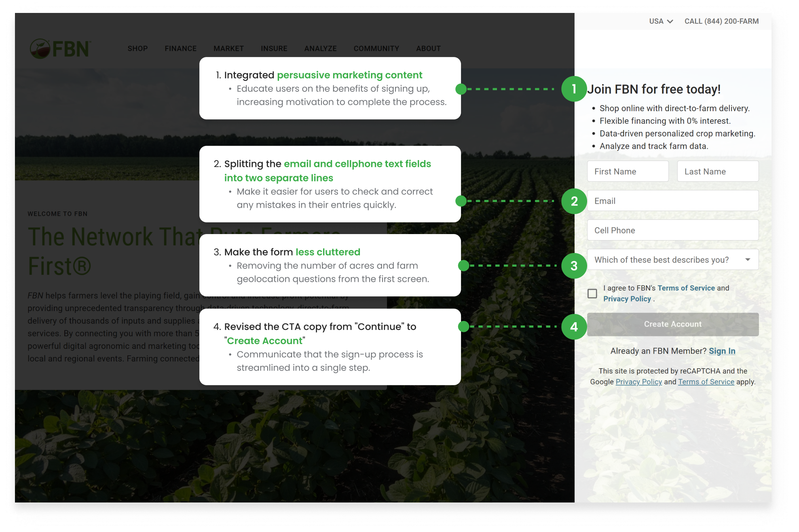Open the FINANCE menu
This screenshot has width=799, height=532.
[x=180, y=49]
